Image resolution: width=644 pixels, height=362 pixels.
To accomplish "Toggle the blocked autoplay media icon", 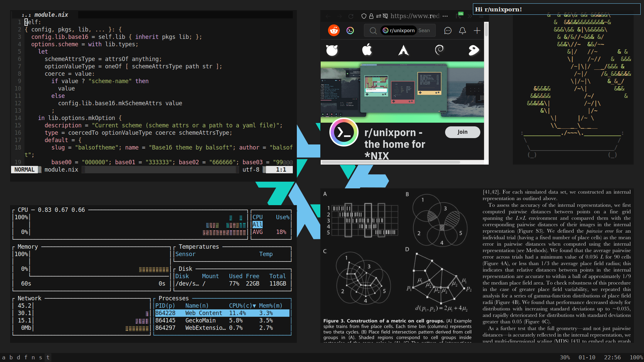I will coord(385,16).
